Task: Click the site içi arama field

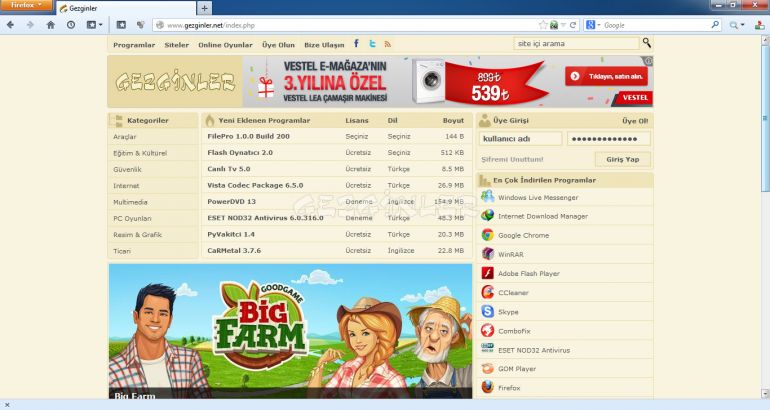Action: [577, 43]
